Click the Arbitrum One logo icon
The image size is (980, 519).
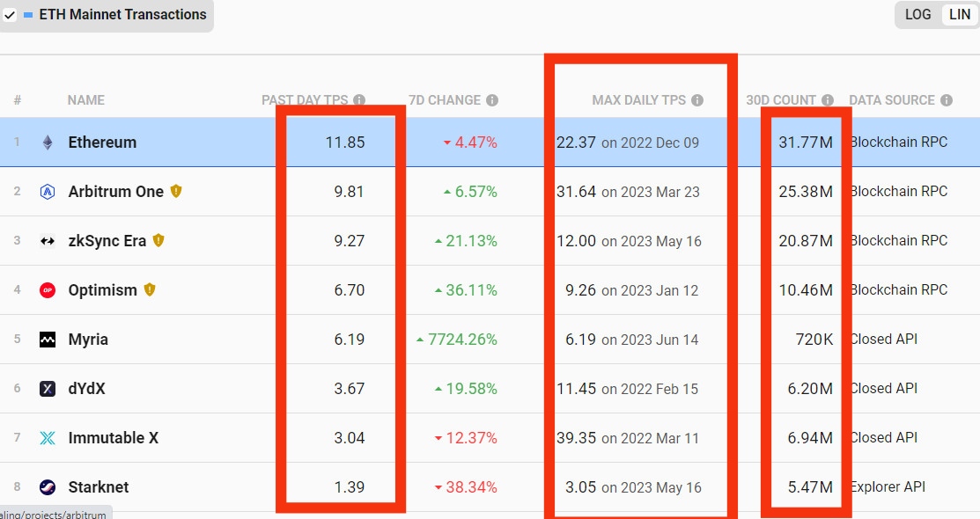(48, 192)
